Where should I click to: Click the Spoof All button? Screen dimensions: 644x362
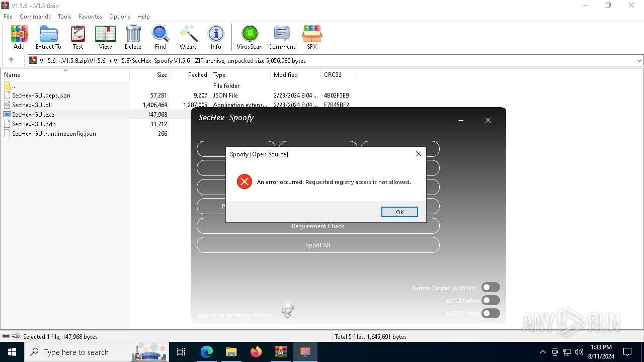click(x=318, y=245)
